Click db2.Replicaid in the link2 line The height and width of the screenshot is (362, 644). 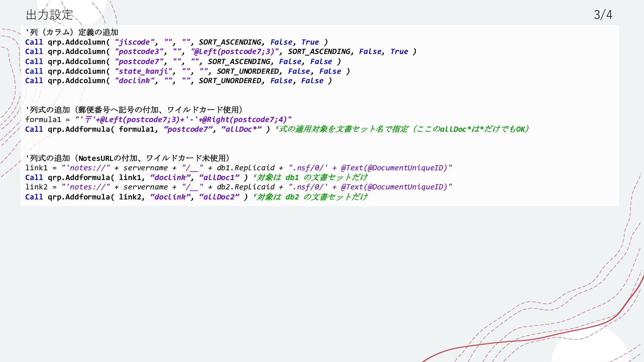click(246, 187)
